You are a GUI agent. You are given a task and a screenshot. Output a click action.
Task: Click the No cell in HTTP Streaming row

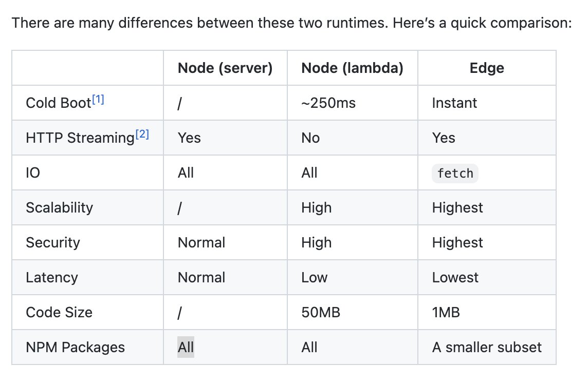pos(310,138)
